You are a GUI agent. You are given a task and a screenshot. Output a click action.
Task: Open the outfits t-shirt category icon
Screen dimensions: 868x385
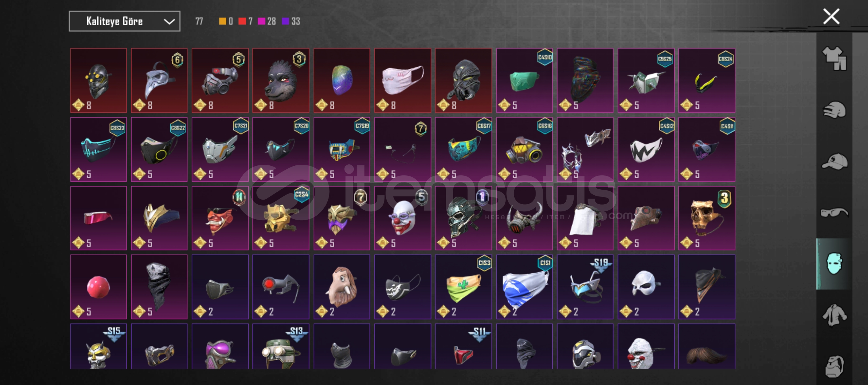click(x=834, y=58)
